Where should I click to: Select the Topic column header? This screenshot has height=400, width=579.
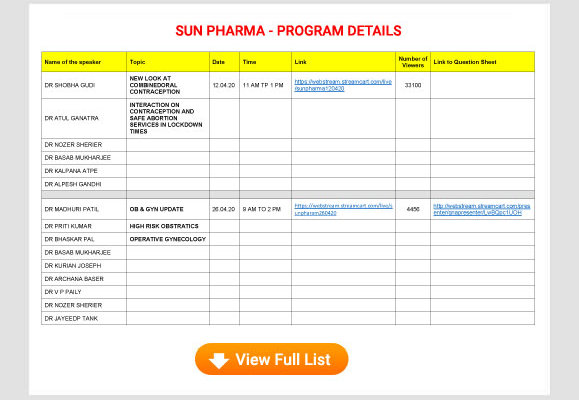tap(168, 62)
